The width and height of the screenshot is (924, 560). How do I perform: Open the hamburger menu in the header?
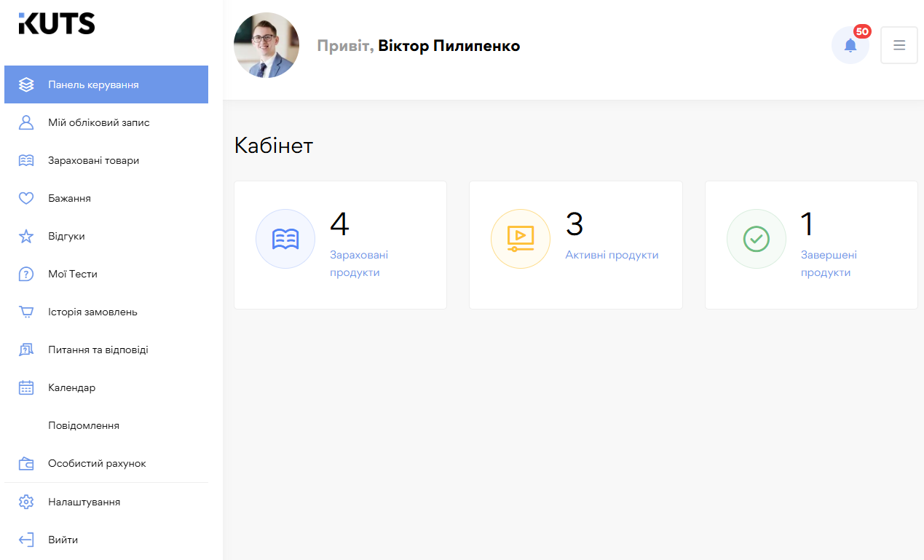pyautogui.click(x=899, y=44)
